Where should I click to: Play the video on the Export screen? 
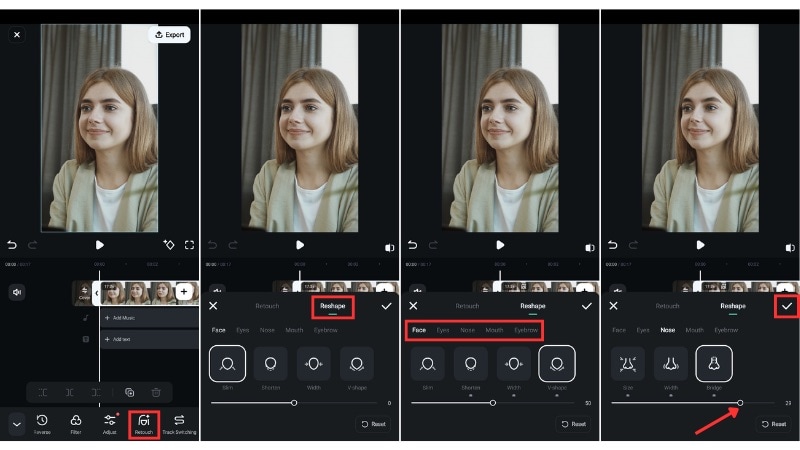99,245
